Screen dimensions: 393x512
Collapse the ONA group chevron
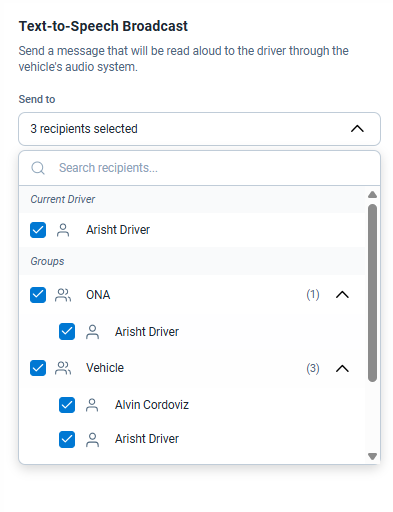coord(342,295)
